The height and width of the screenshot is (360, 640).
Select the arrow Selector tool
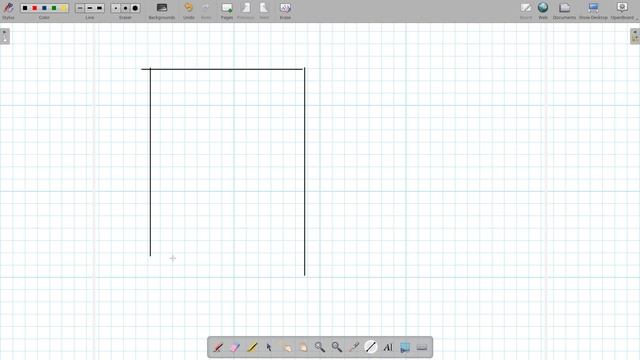click(269, 347)
